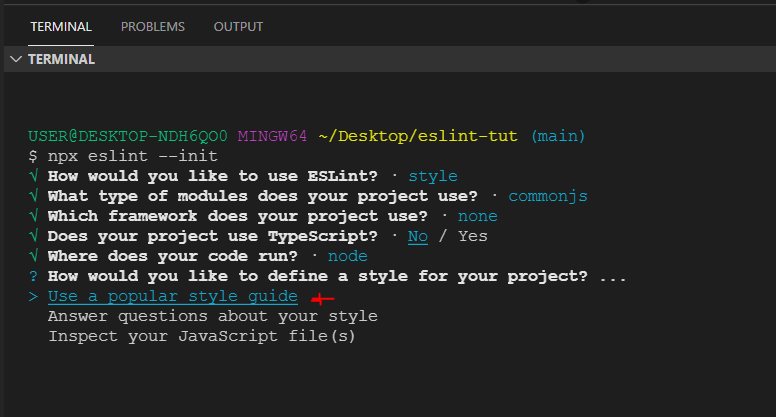Image resolution: width=776 pixels, height=417 pixels.
Task: Click the underlined "No" TypeScript answer
Action: click(x=418, y=236)
